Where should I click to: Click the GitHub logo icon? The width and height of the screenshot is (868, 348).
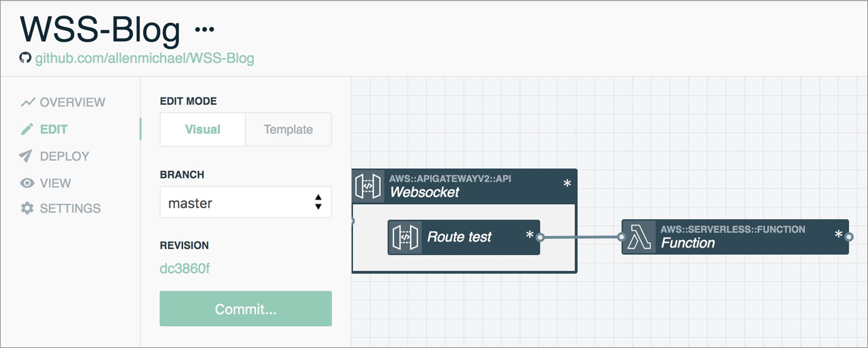pyautogui.click(x=25, y=58)
